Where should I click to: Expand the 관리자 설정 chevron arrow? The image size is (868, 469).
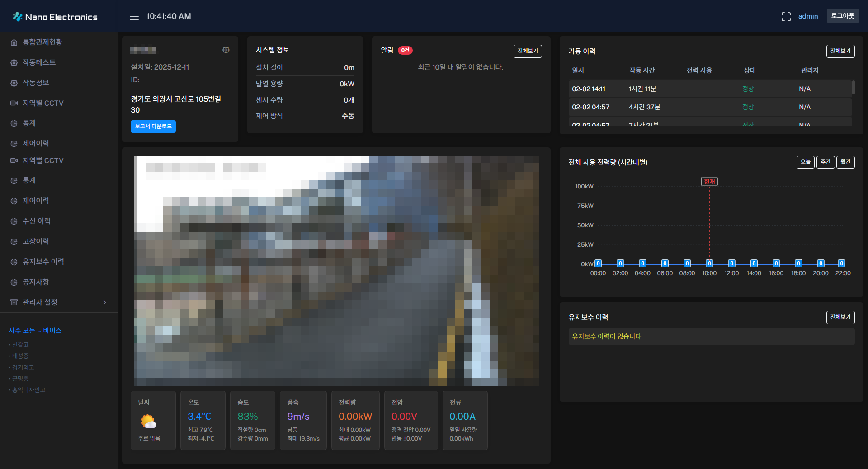105,302
